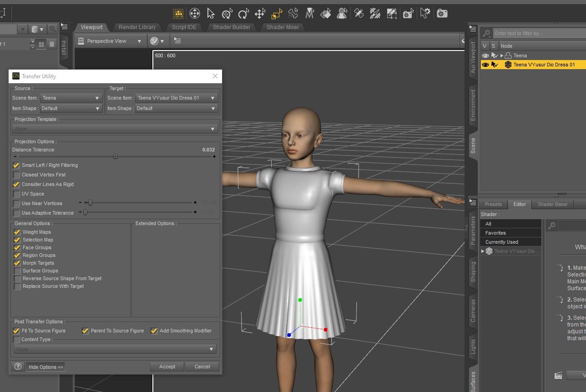Click the Hide Options button

[46, 367]
